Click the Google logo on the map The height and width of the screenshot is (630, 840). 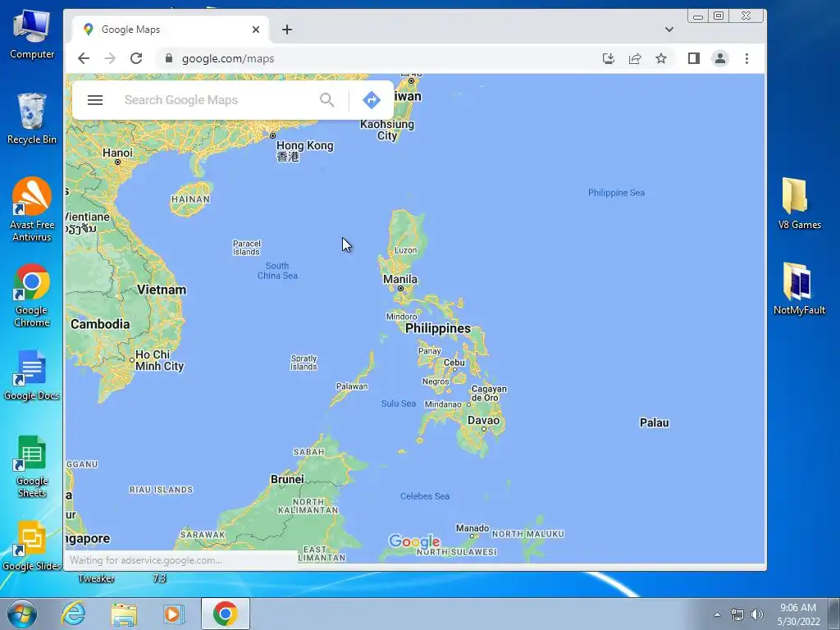[x=414, y=541]
